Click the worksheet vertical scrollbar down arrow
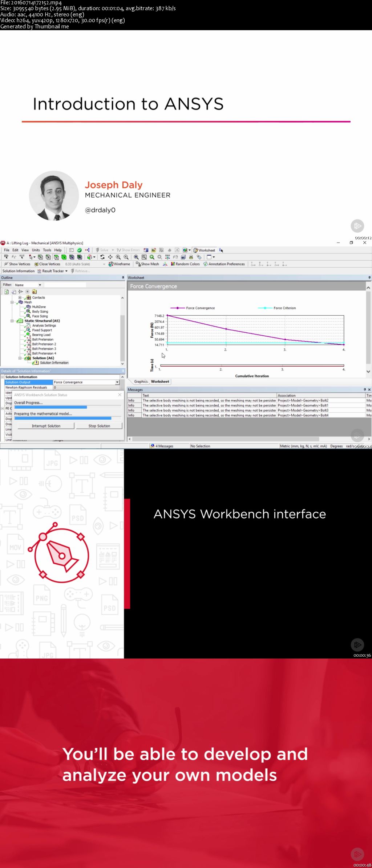Screen dimensions: 372x868 coord(368,372)
